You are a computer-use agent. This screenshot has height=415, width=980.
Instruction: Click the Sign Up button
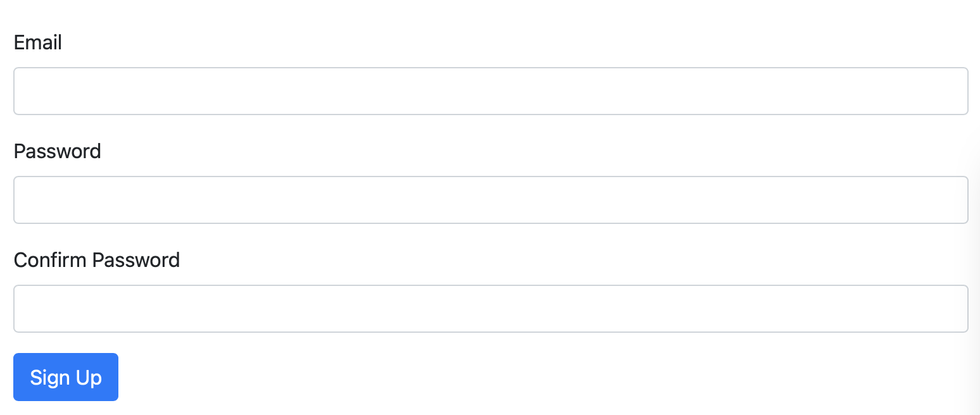[x=66, y=377]
